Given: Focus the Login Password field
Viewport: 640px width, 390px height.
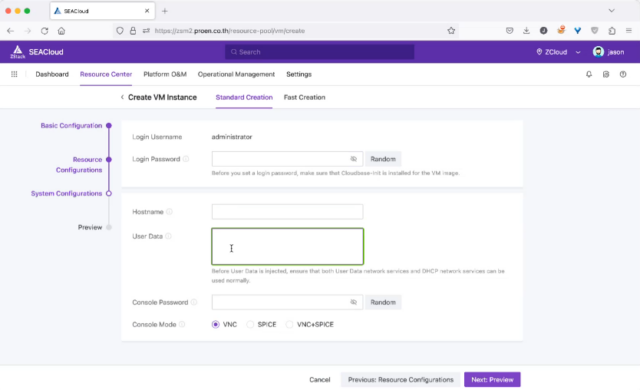Looking at the screenshot, I should [x=287, y=159].
